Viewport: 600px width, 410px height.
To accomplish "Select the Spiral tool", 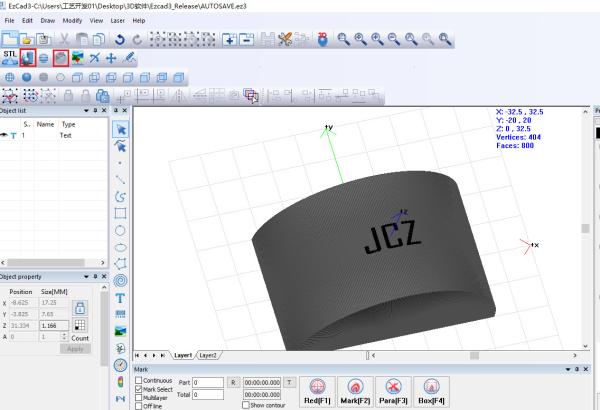I will (120, 281).
